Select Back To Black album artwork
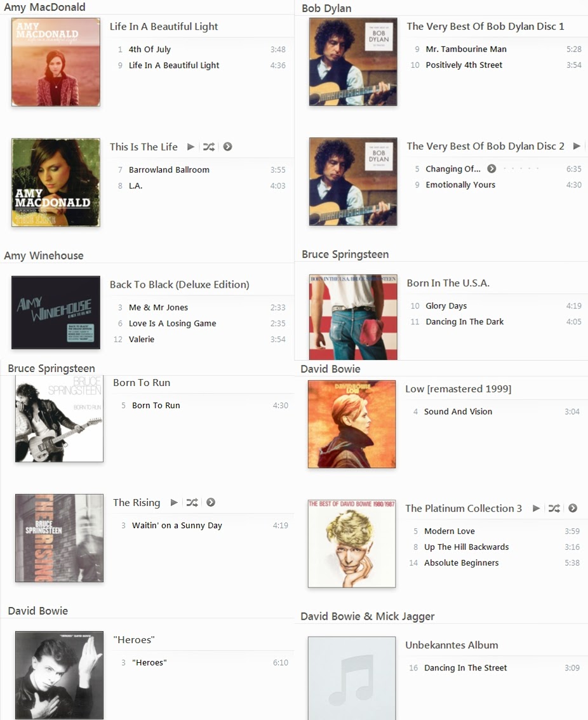 coord(56,313)
